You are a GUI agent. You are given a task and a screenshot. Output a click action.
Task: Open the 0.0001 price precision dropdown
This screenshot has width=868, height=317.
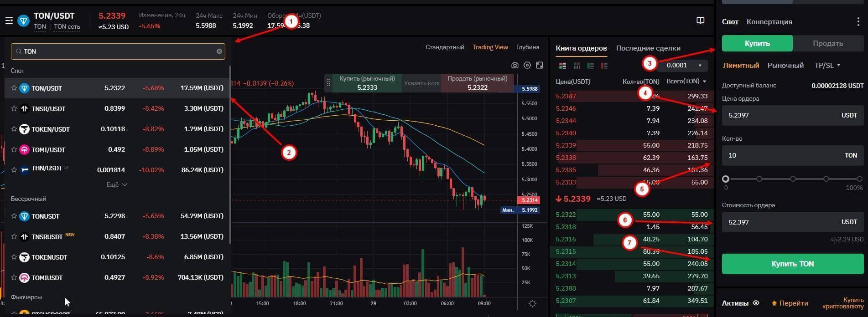pos(682,65)
